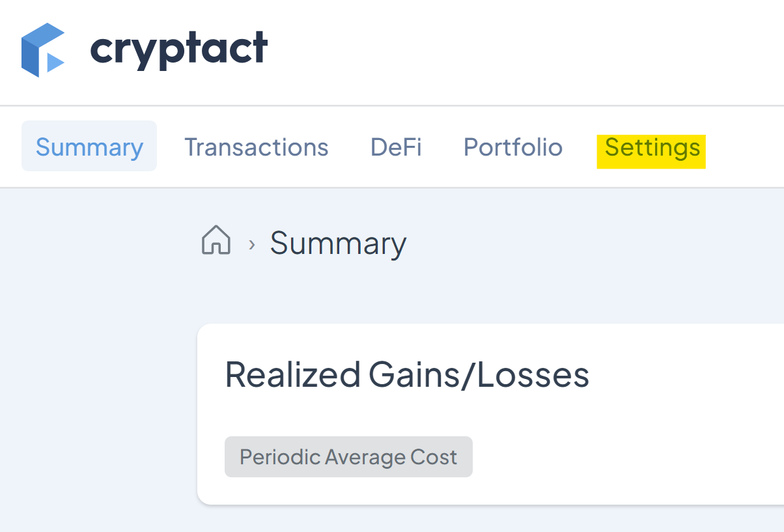This screenshot has height=532, width=784.
Task: Select the gray cost method tag
Action: point(348,456)
